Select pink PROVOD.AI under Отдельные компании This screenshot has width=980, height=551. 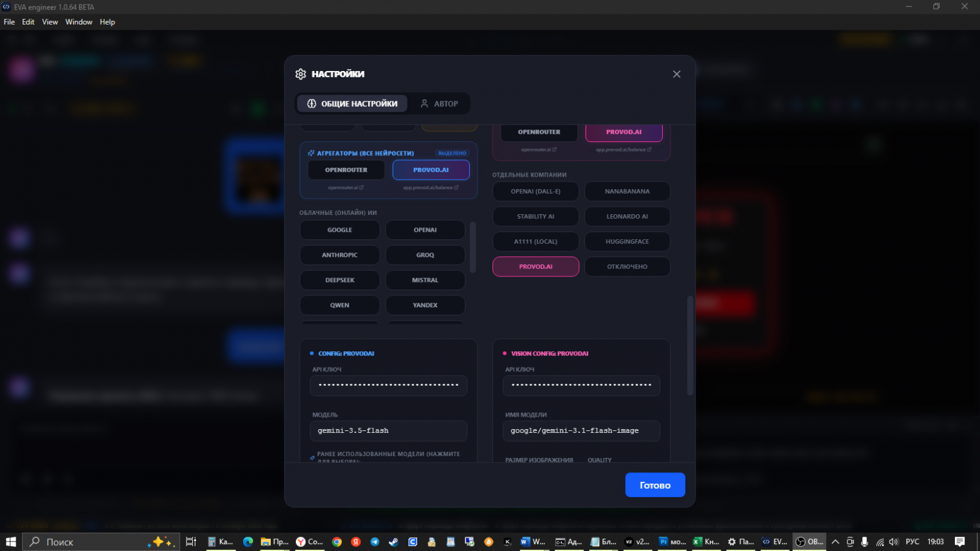[536, 266]
